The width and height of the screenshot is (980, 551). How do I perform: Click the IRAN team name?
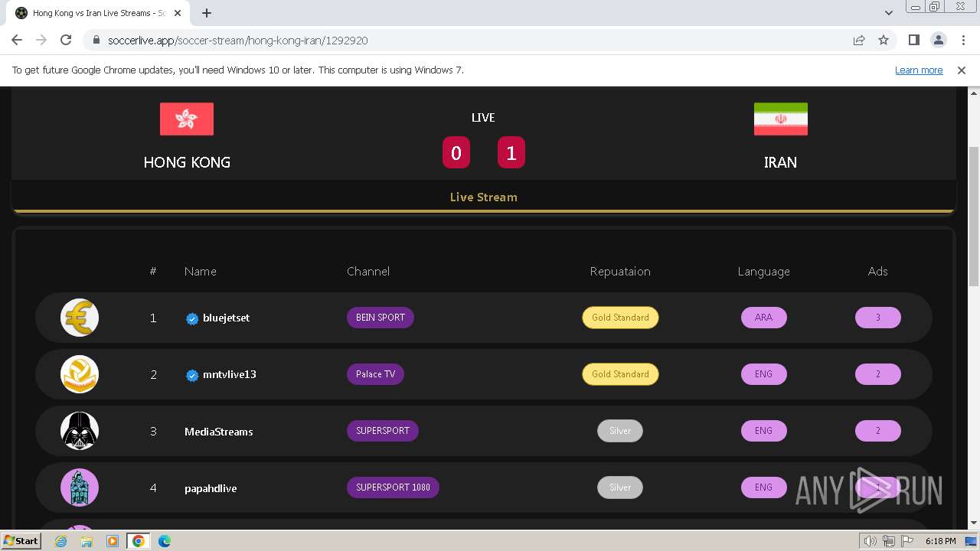click(780, 162)
